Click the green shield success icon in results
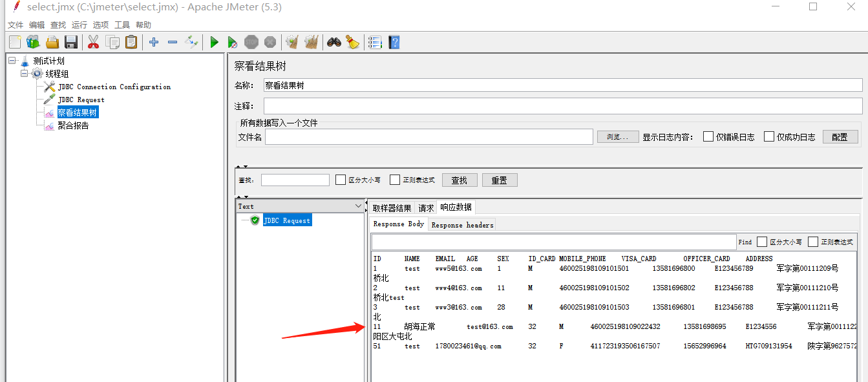The width and height of the screenshot is (868, 382). coord(255,220)
